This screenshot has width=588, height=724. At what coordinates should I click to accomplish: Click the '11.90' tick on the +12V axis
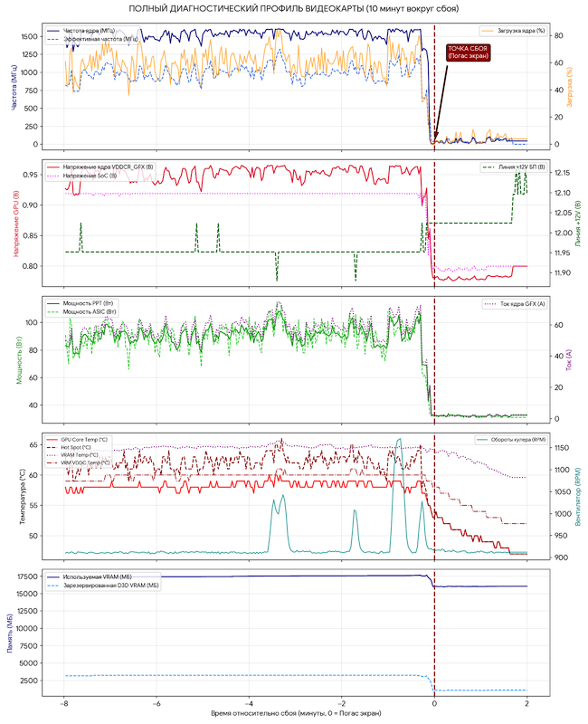(x=562, y=273)
